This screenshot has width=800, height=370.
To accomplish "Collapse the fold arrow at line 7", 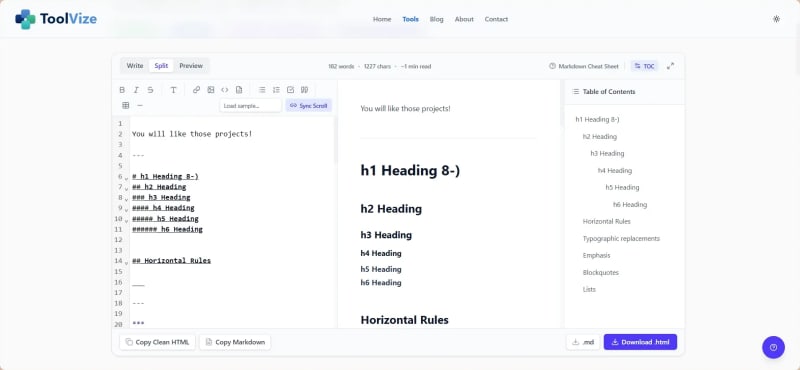I will click(126, 189).
